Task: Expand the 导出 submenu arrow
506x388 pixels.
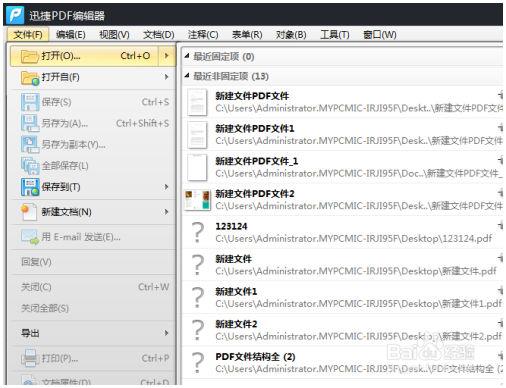Action: coord(166,333)
